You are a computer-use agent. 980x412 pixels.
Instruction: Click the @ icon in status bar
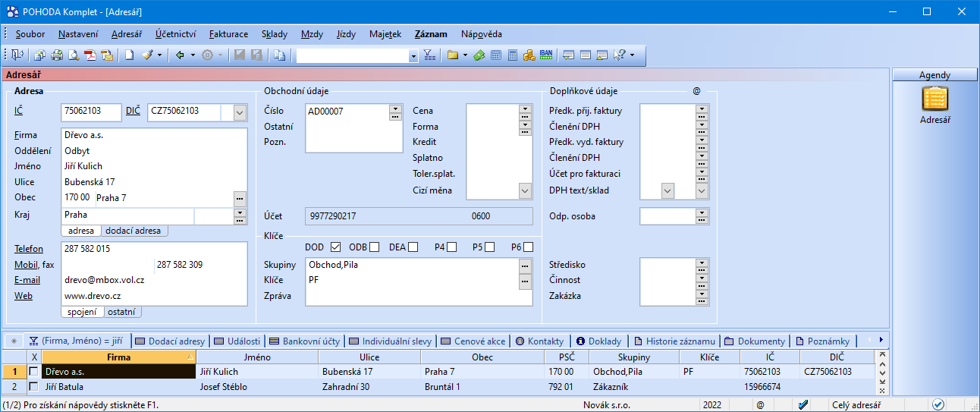point(760,404)
